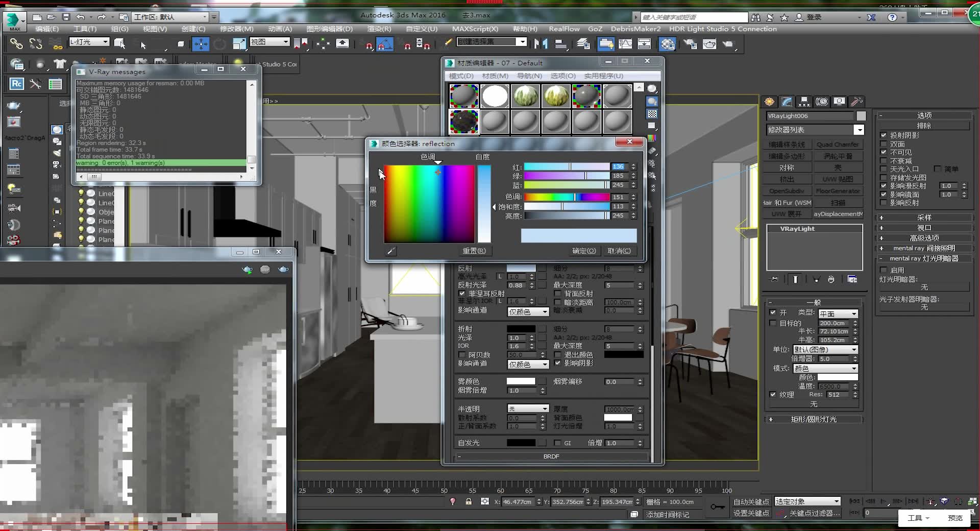980x531 pixels.
Task: Activate the Select and Move tool
Action: [201, 44]
